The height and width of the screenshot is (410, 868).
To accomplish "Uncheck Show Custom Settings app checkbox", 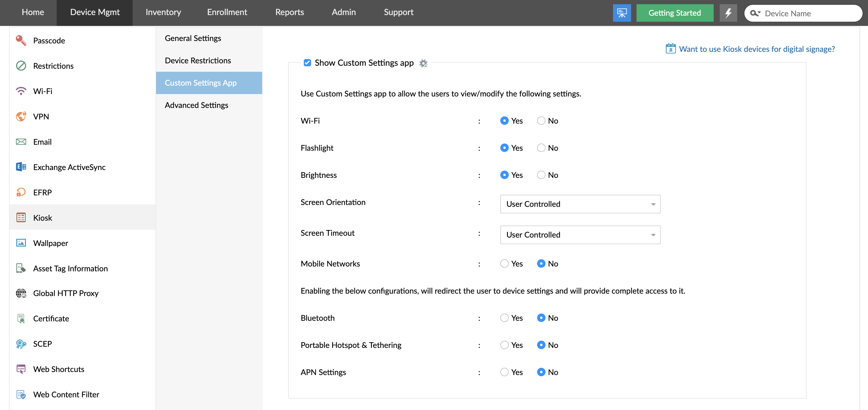I will click(307, 63).
